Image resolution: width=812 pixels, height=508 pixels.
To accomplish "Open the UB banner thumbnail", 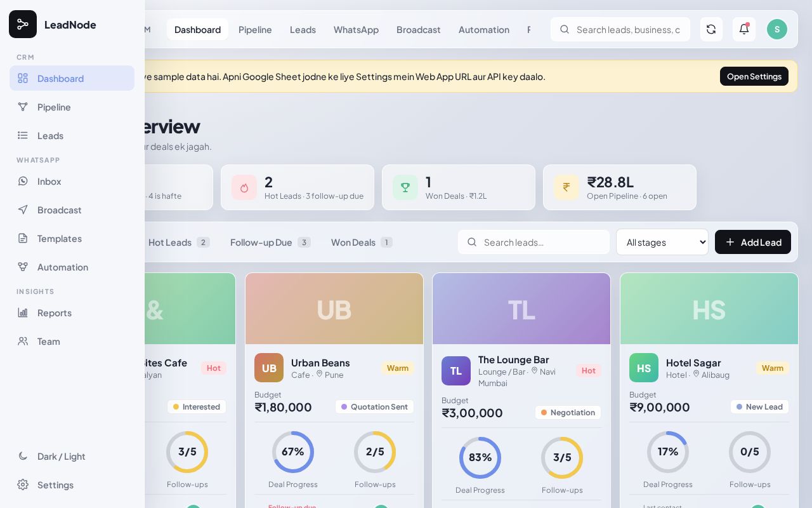I will [x=334, y=309].
